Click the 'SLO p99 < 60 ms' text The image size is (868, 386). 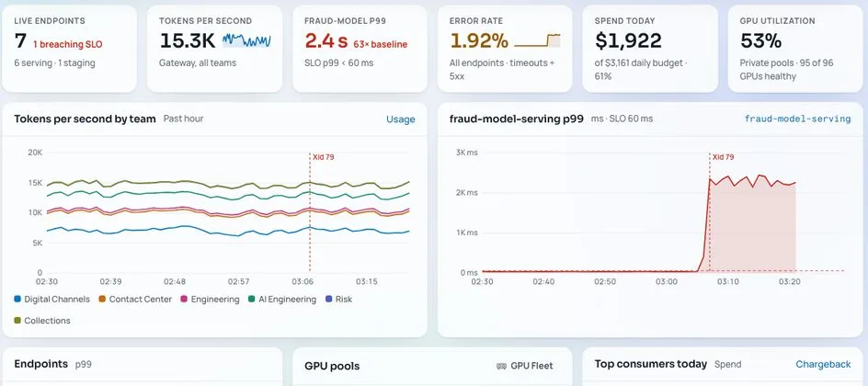click(x=338, y=63)
